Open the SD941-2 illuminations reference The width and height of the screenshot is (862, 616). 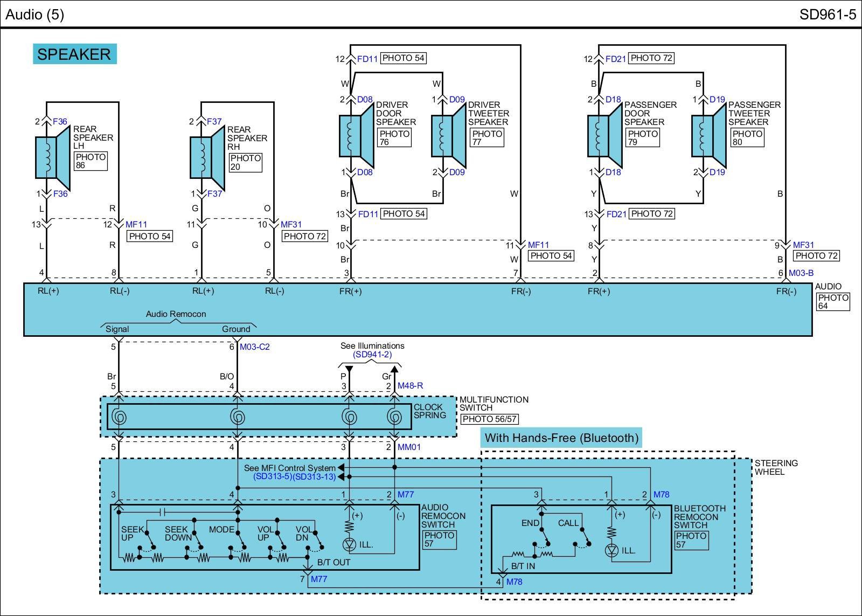372,355
